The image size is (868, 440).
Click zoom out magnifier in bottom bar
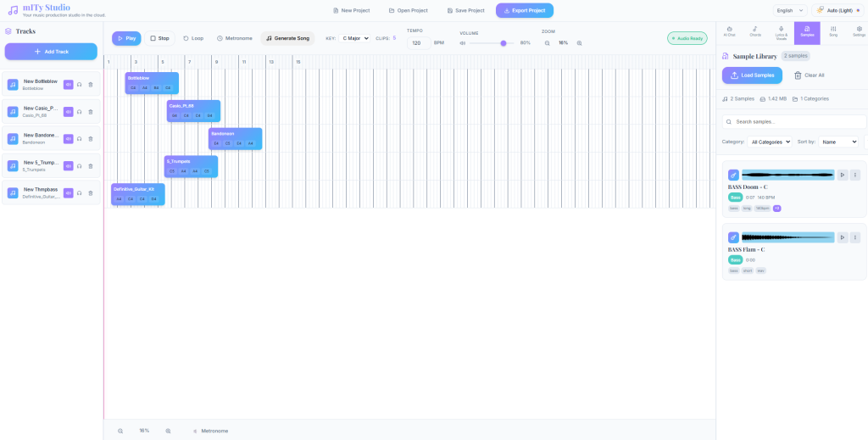[x=120, y=431]
